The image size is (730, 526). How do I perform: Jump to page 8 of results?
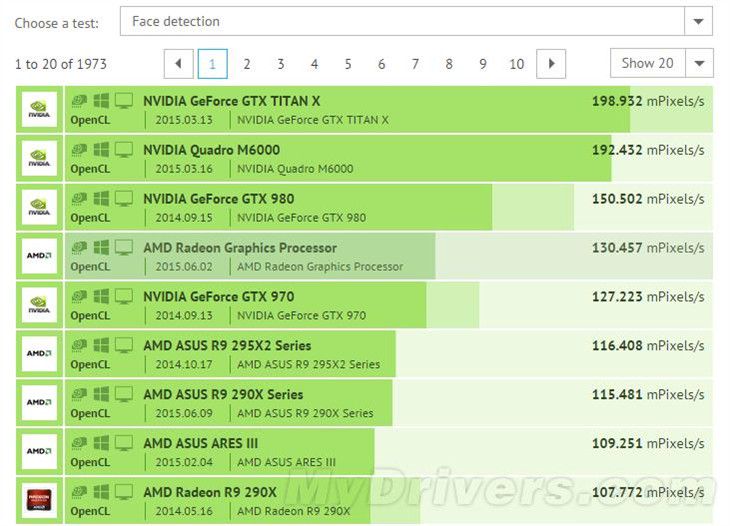click(x=449, y=64)
